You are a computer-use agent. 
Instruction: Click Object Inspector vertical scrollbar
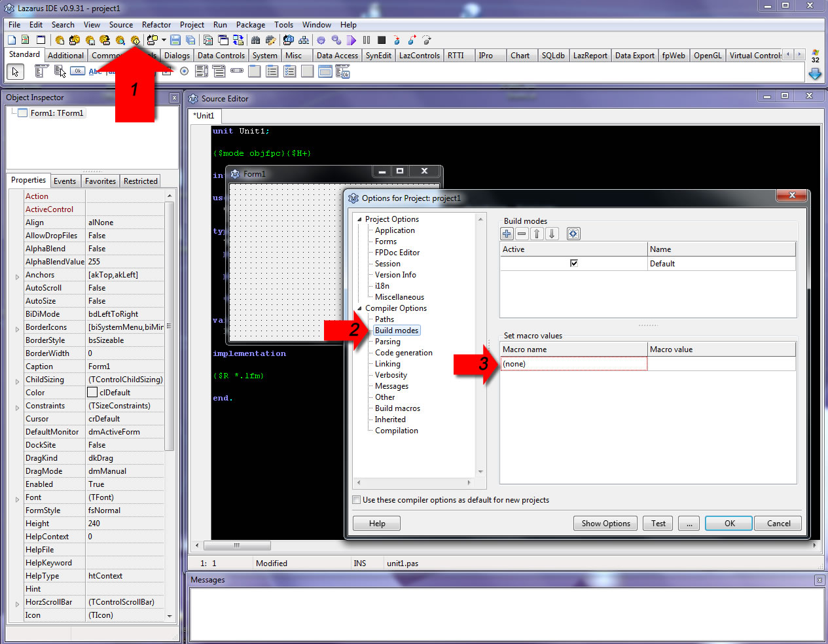(x=170, y=327)
